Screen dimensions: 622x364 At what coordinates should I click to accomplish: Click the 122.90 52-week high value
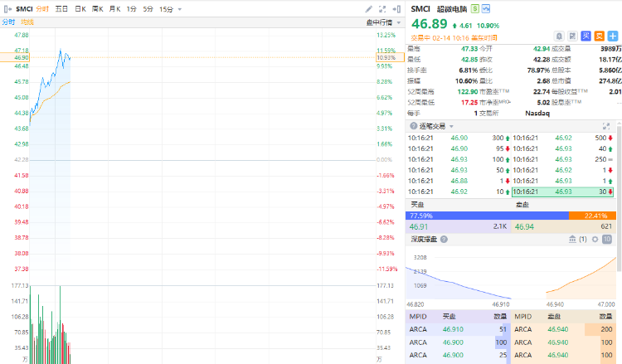point(468,91)
